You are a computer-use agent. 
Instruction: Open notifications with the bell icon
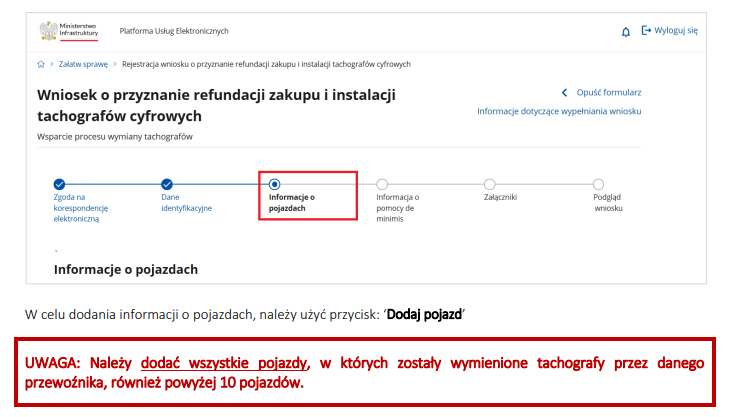pyautogui.click(x=626, y=31)
